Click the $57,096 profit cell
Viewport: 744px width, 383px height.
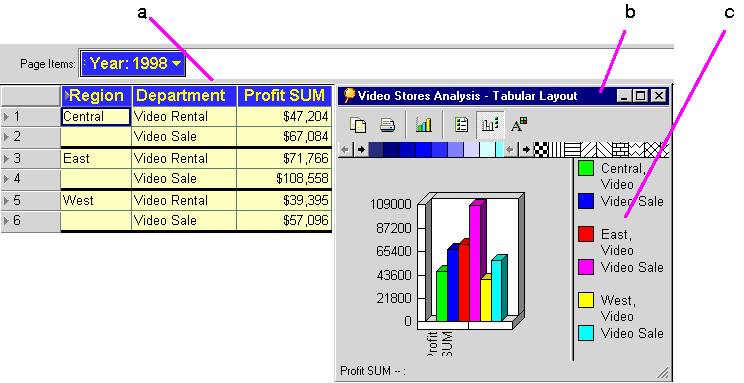(284, 220)
